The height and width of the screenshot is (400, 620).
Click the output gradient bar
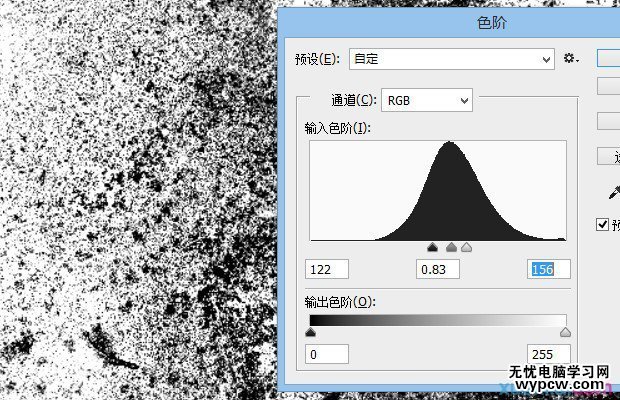click(438, 321)
